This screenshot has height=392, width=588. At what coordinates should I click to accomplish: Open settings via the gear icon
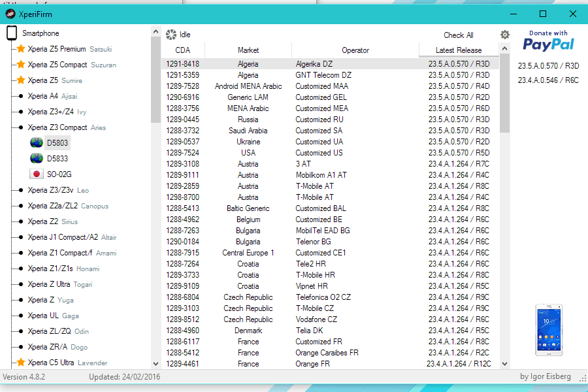pyautogui.click(x=505, y=35)
